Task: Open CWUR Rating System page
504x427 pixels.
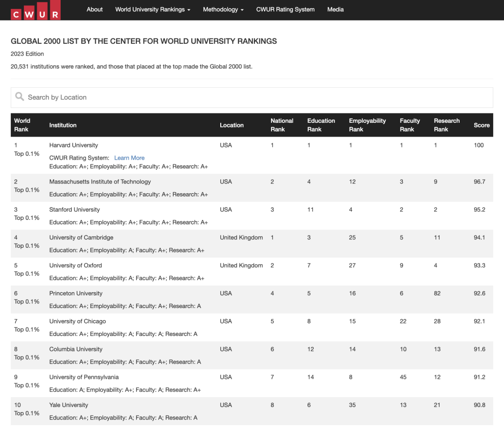Action: click(285, 9)
